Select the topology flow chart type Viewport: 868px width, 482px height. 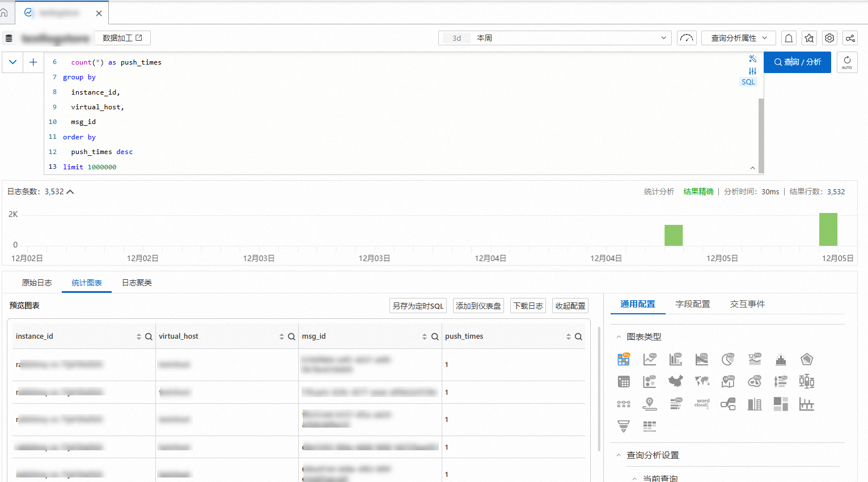point(728,404)
